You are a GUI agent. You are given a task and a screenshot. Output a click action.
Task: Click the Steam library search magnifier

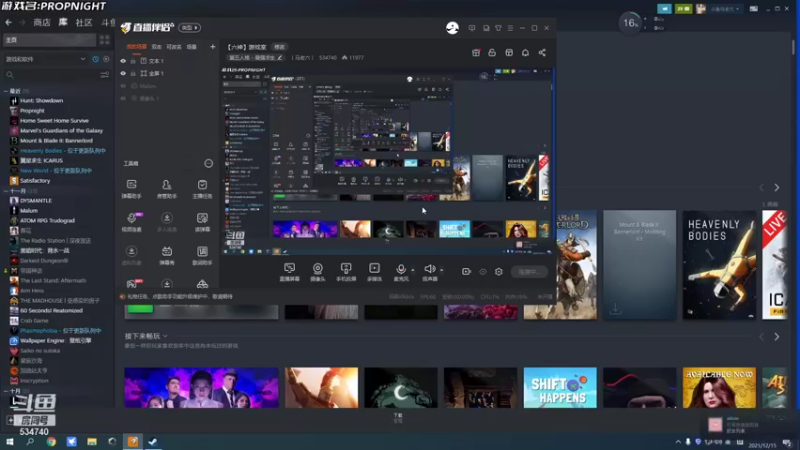pos(10,75)
